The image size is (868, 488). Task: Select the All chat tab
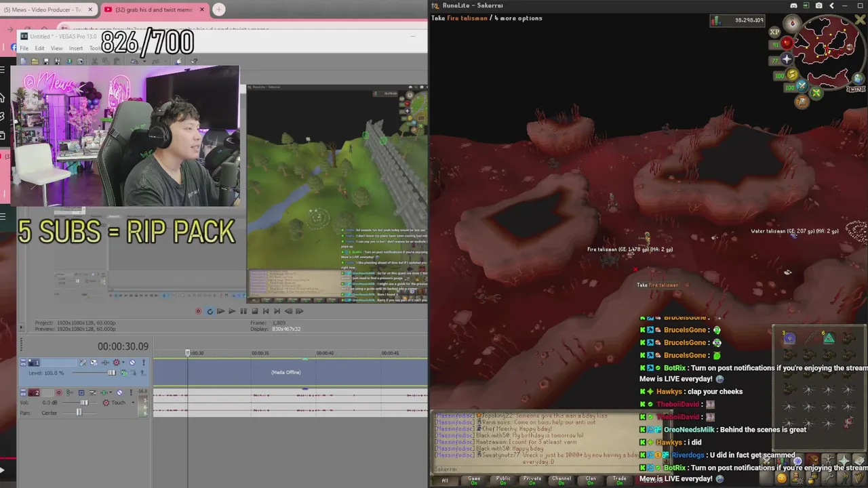click(x=445, y=481)
